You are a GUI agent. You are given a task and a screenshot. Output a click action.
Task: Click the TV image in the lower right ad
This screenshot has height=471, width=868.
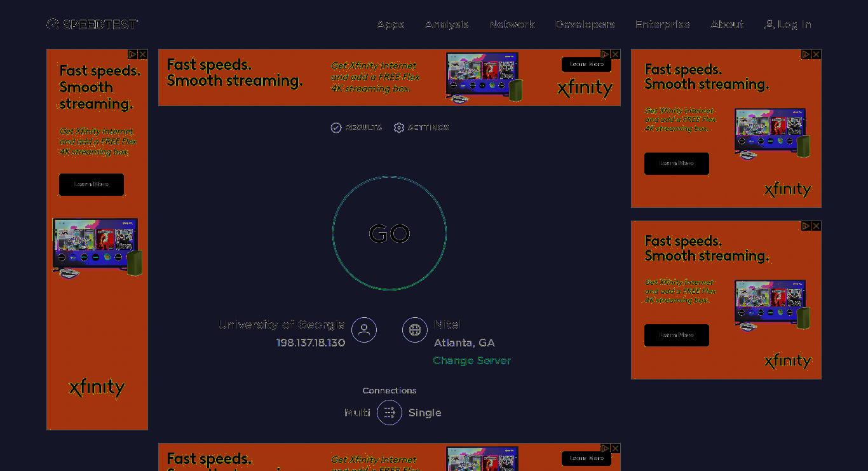pos(772,305)
